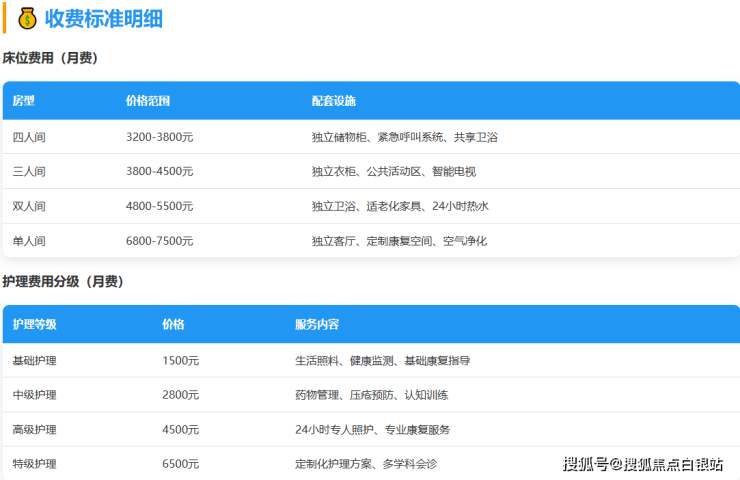Click the 收费标准明细 heading text
This screenshot has width=740, height=480.
click(x=104, y=18)
